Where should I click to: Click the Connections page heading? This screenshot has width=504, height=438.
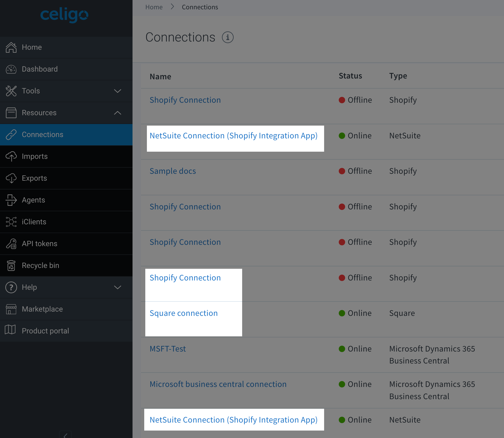coord(180,37)
